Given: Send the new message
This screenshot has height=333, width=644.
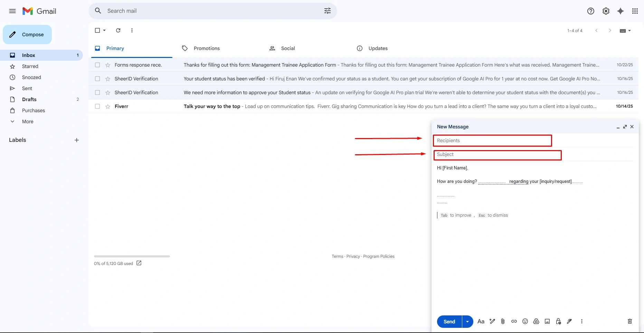Looking at the screenshot, I should point(449,322).
